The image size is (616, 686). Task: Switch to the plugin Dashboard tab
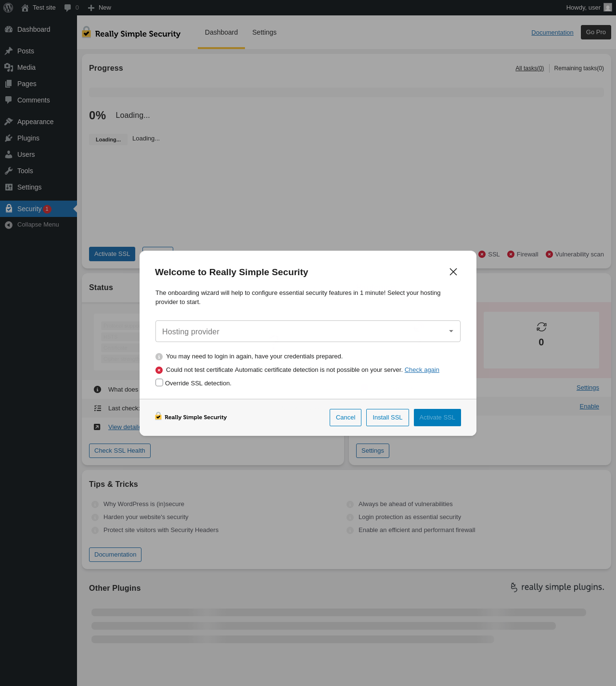click(x=221, y=32)
